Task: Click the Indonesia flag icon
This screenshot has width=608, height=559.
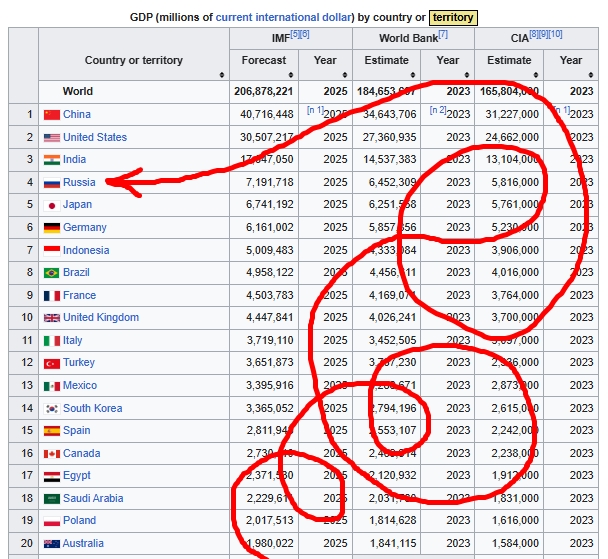Action: (x=52, y=250)
